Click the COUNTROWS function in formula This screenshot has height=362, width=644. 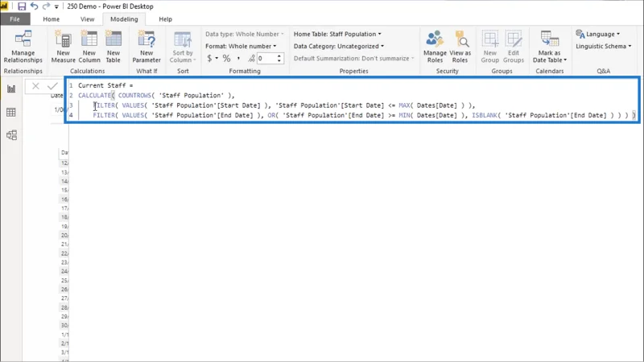134,95
